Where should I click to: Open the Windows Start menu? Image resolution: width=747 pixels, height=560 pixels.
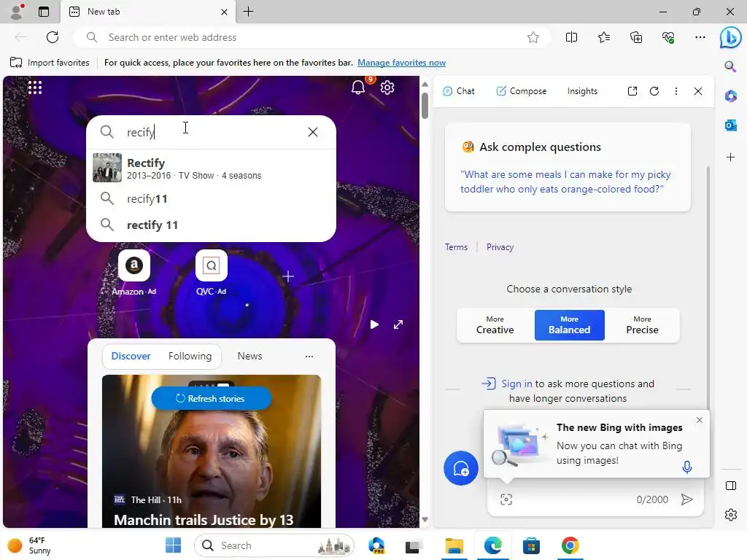[173, 545]
